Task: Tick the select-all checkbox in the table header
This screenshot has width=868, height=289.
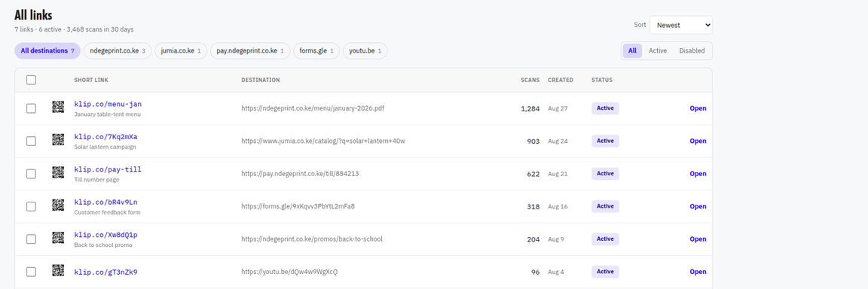Action: [x=31, y=80]
